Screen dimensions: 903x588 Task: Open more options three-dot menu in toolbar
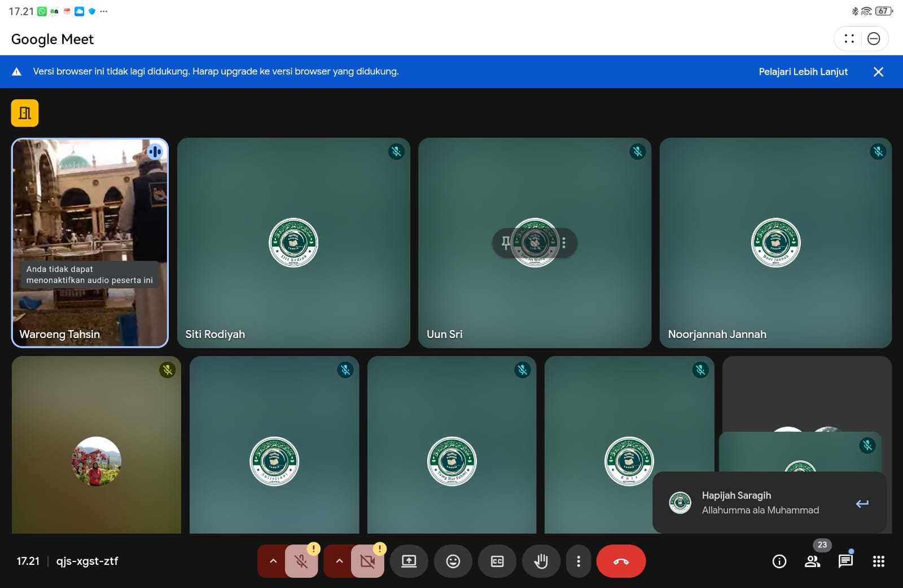pyautogui.click(x=578, y=561)
